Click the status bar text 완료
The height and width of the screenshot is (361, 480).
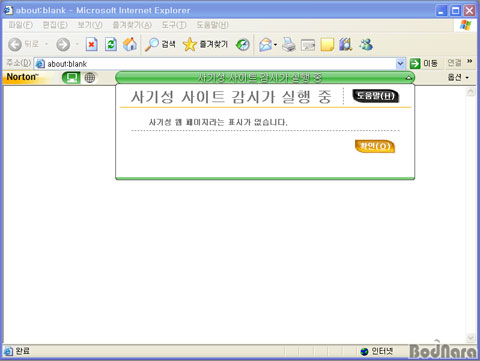click(x=23, y=351)
